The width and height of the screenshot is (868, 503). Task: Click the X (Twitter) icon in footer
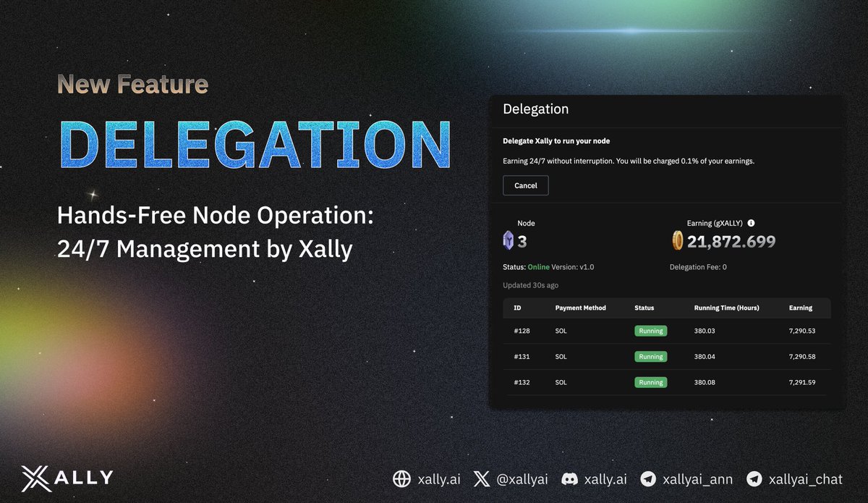[x=480, y=478]
